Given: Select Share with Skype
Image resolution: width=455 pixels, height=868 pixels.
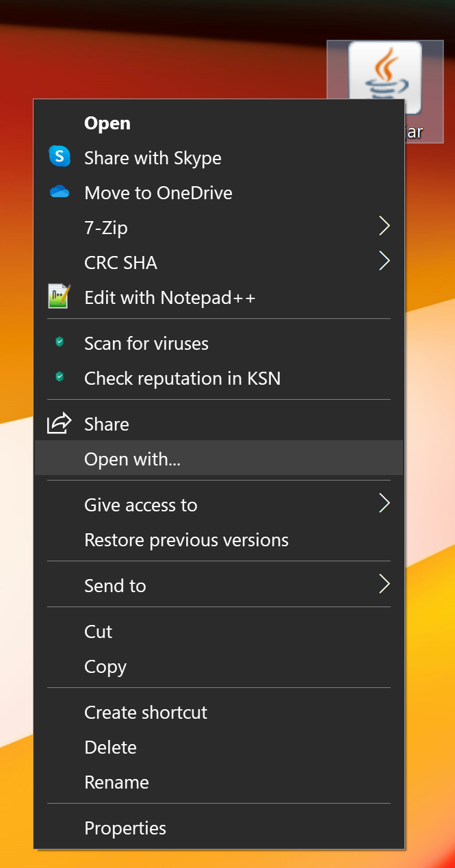Looking at the screenshot, I should coord(219,158).
